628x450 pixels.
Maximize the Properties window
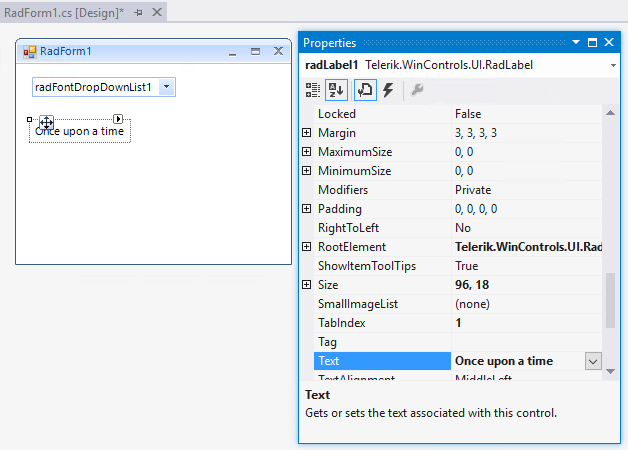592,42
